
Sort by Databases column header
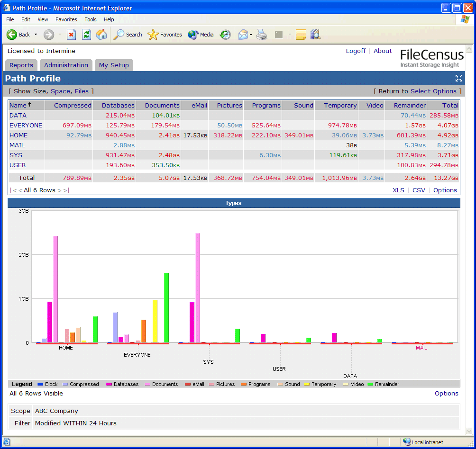click(x=118, y=105)
